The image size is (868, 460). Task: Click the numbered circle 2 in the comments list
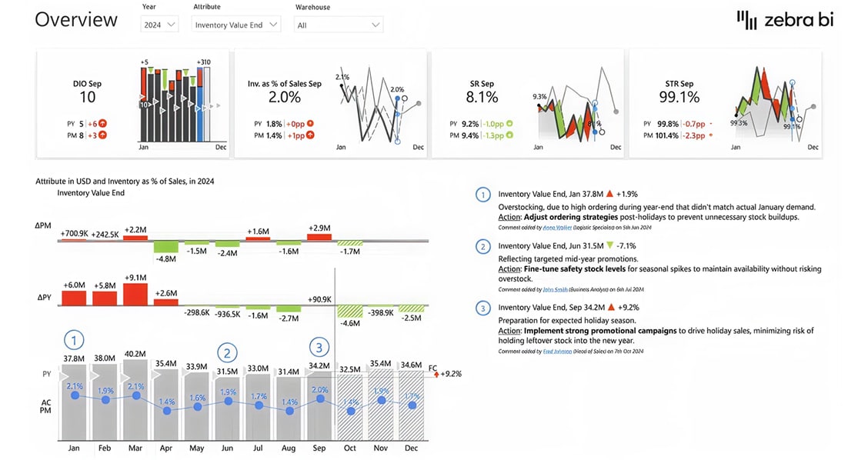pyautogui.click(x=482, y=246)
